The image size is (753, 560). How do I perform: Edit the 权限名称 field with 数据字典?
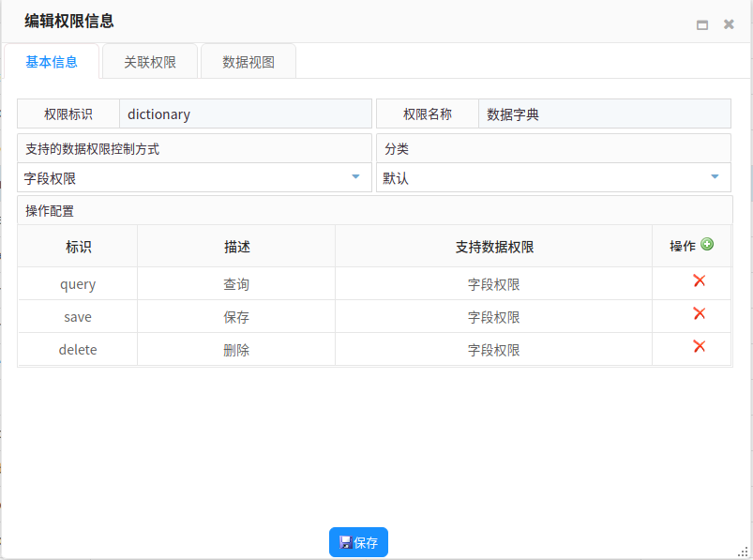click(x=604, y=114)
